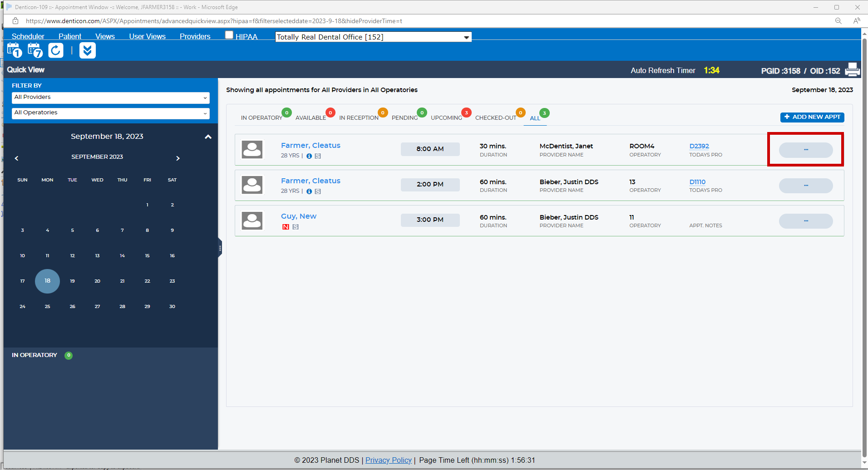Click the refresh icon in toolbar

tap(56, 50)
